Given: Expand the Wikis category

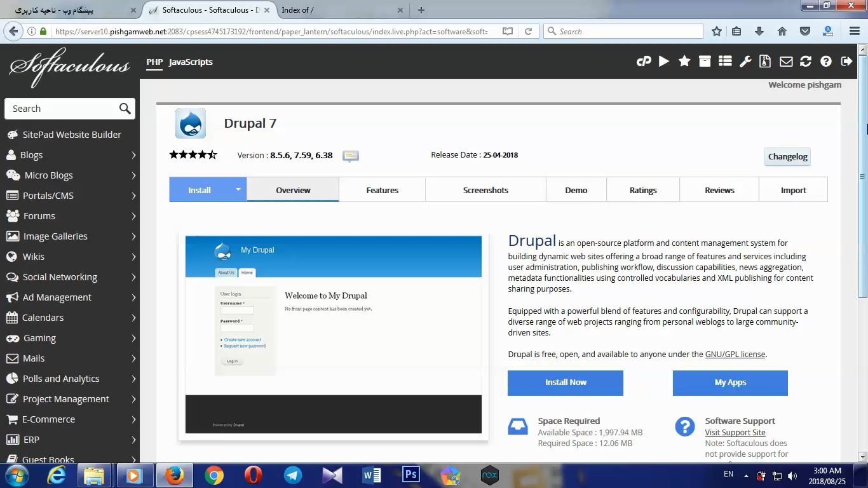Looking at the screenshot, I should [x=133, y=257].
